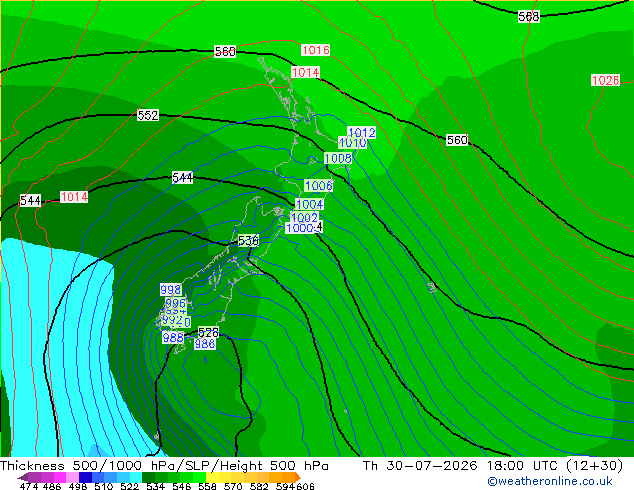Click the blue '1006' isobar label
Screen dimensions: 634x490
(x=319, y=186)
